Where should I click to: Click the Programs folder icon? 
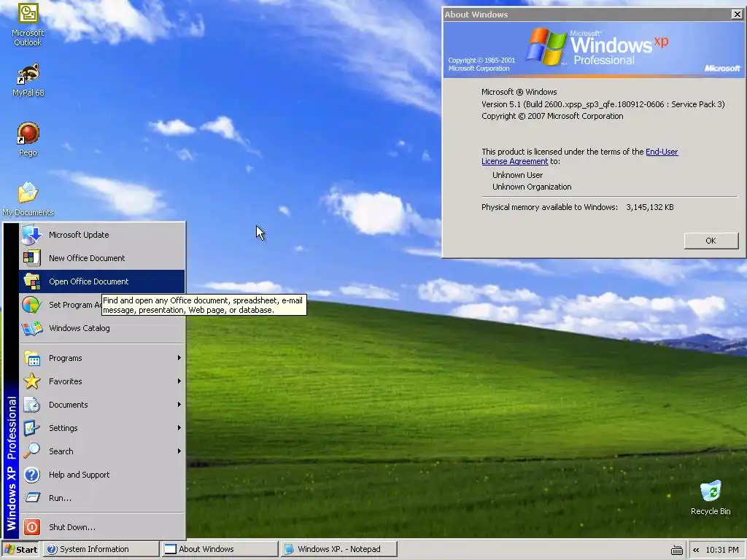[x=32, y=358]
